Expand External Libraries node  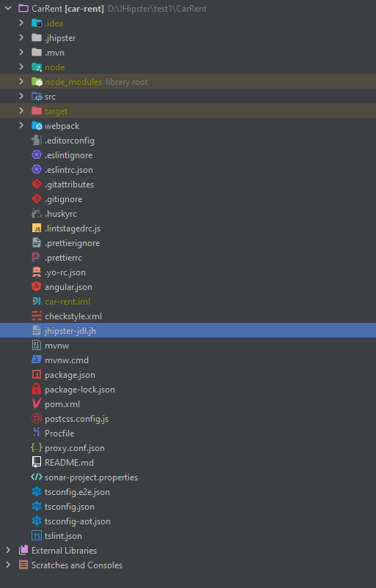click(8, 550)
